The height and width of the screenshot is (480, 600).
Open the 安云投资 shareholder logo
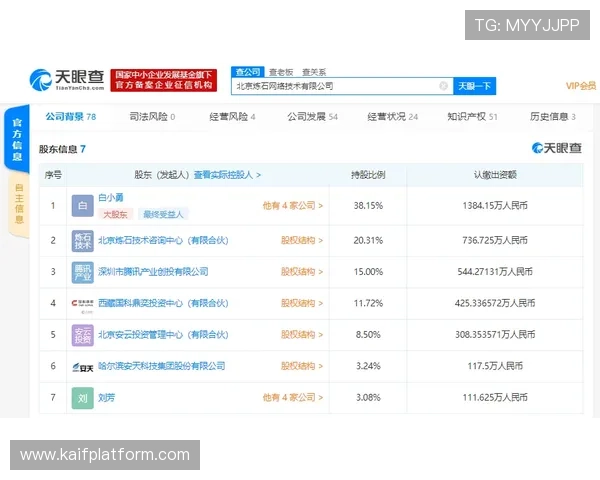click(x=83, y=335)
